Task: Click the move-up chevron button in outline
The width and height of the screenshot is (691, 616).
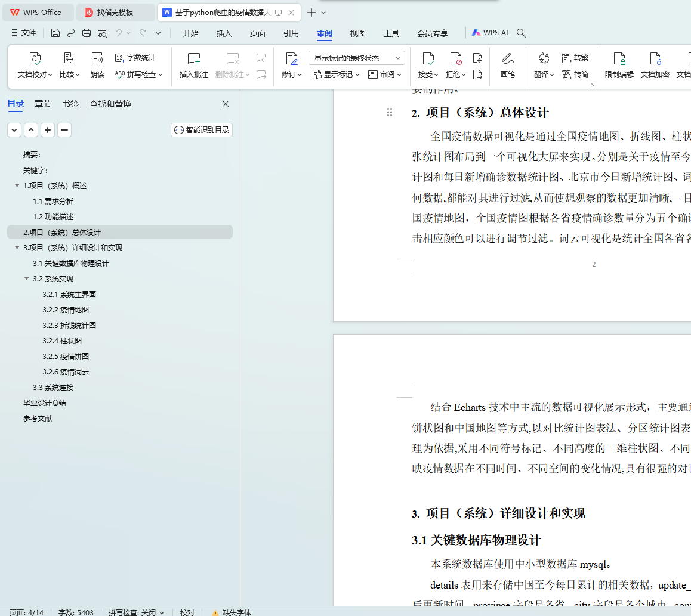Action: pyautogui.click(x=31, y=130)
